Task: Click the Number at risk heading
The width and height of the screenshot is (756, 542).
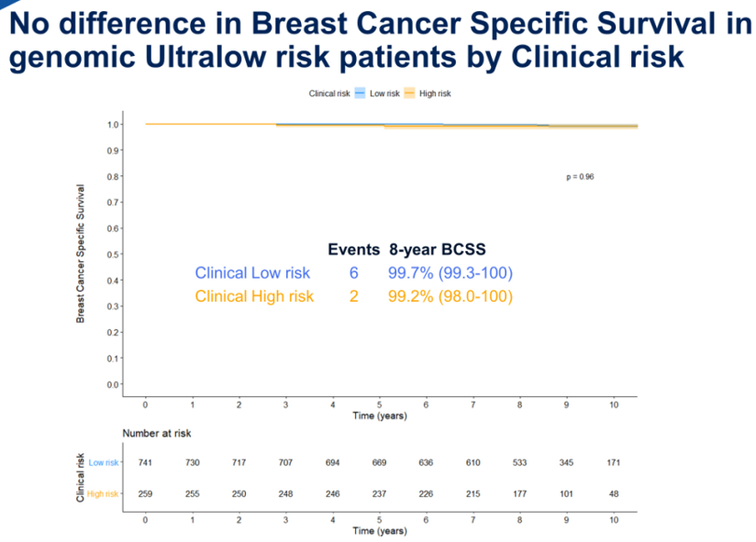Action: (156, 433)
